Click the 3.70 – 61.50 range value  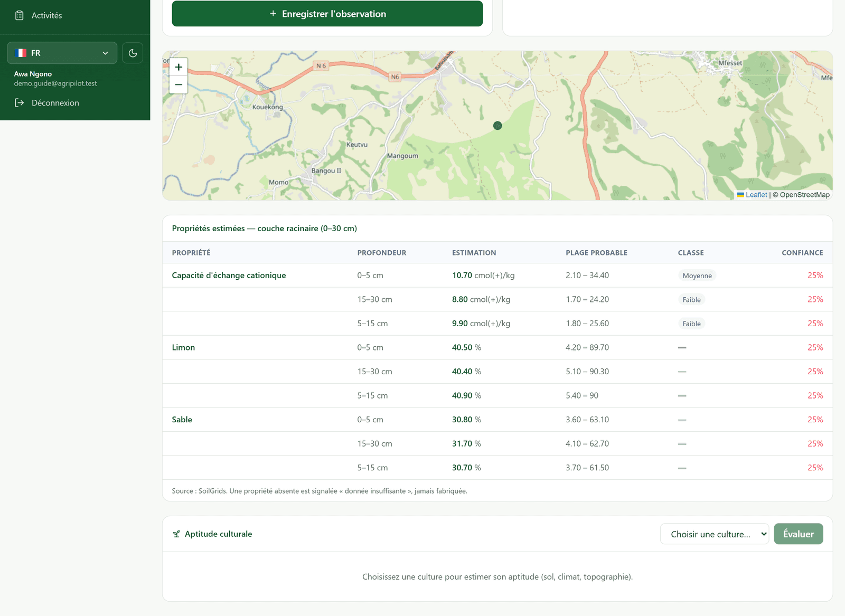(587, 468)
